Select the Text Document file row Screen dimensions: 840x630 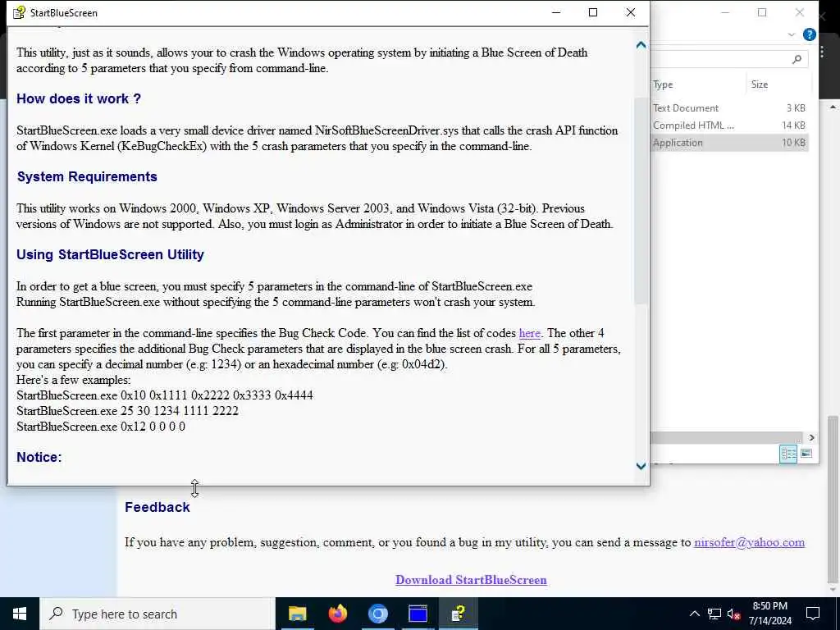[x=729, y=107]
